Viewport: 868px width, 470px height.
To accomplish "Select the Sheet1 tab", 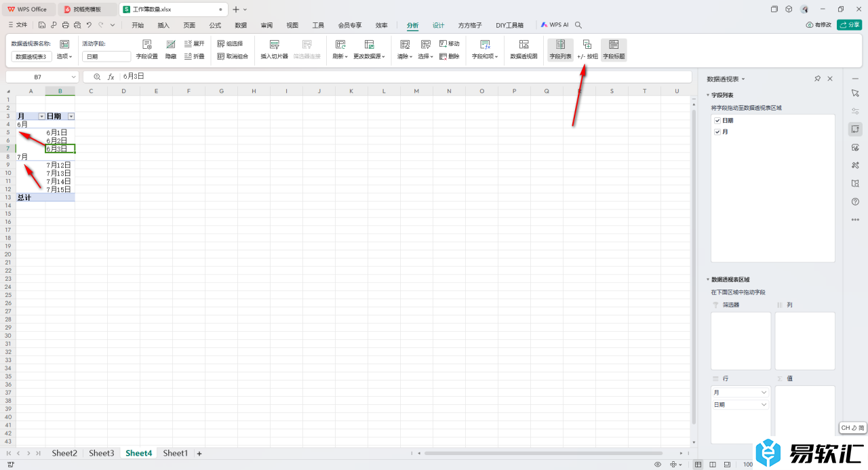I will tap(175, 453).
